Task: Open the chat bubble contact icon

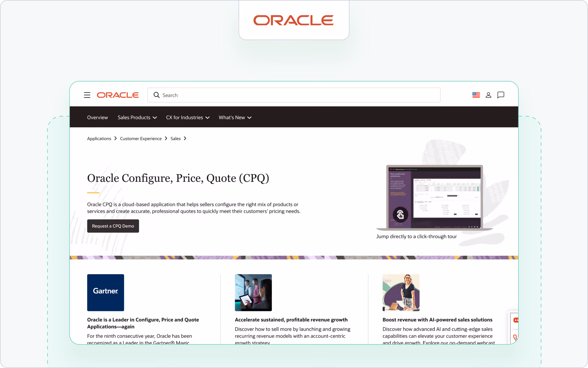Action: [501, 95]
